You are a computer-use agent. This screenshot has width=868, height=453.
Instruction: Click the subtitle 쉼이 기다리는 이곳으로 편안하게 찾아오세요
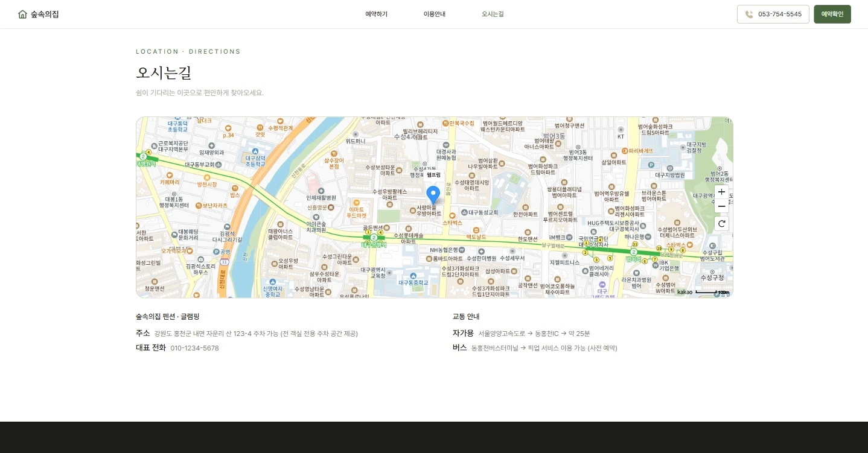(200, 93)
